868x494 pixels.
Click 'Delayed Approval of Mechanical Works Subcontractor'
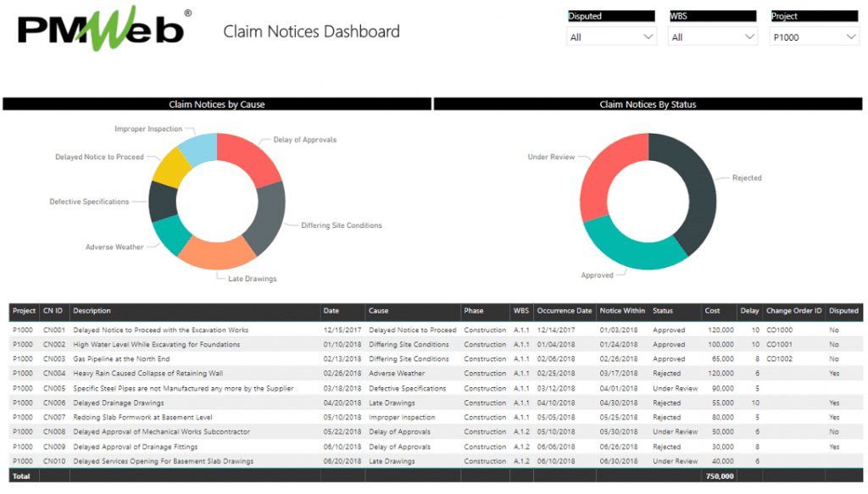[x=161, y=431]
